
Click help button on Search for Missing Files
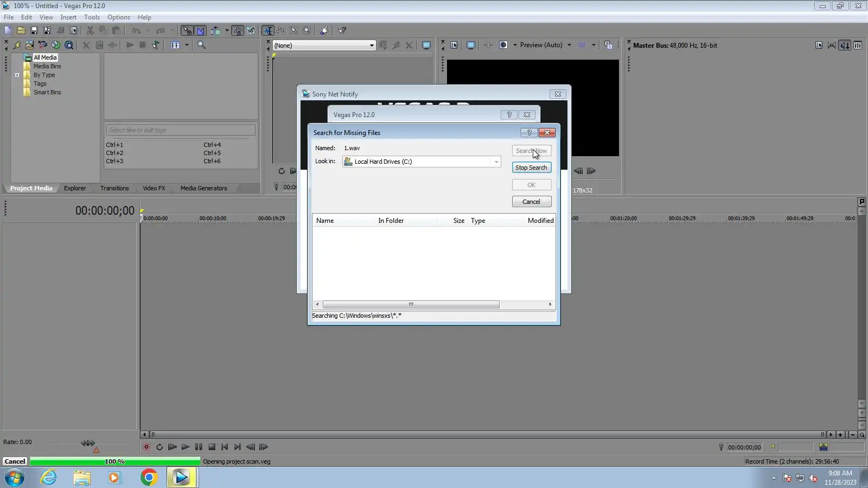[x=529, y=133]
